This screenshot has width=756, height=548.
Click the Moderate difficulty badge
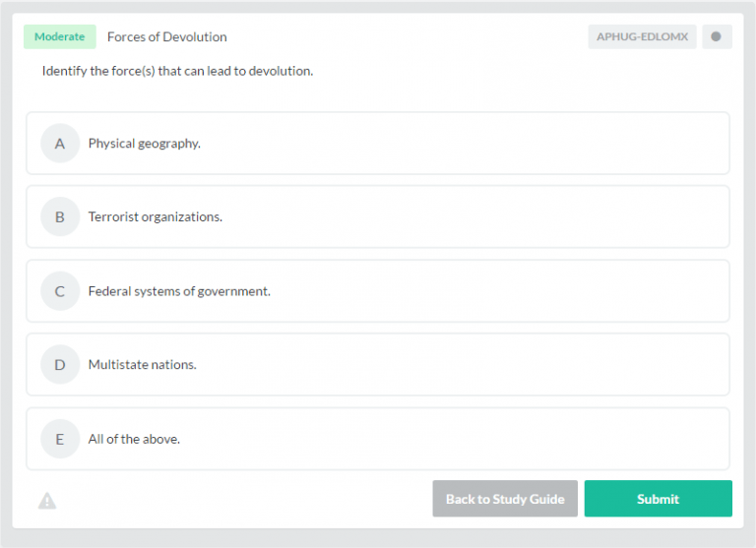coord(60,37)
